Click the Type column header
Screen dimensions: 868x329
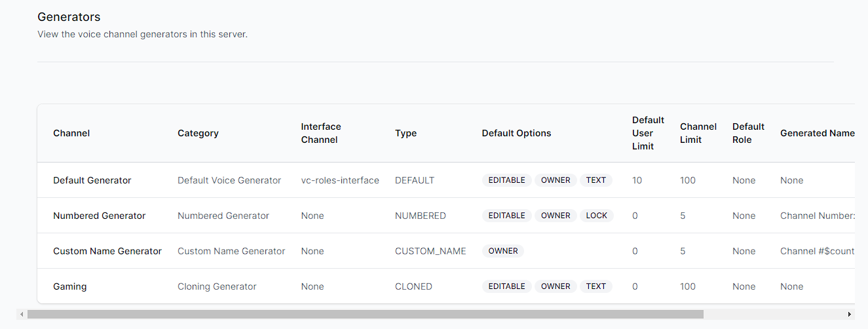tap(406, 133)
